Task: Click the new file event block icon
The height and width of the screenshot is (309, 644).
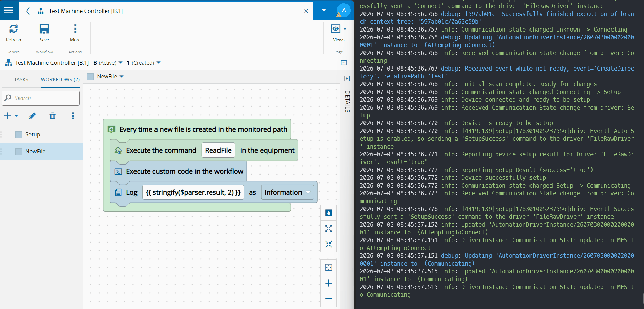Action: pos(111,129)
